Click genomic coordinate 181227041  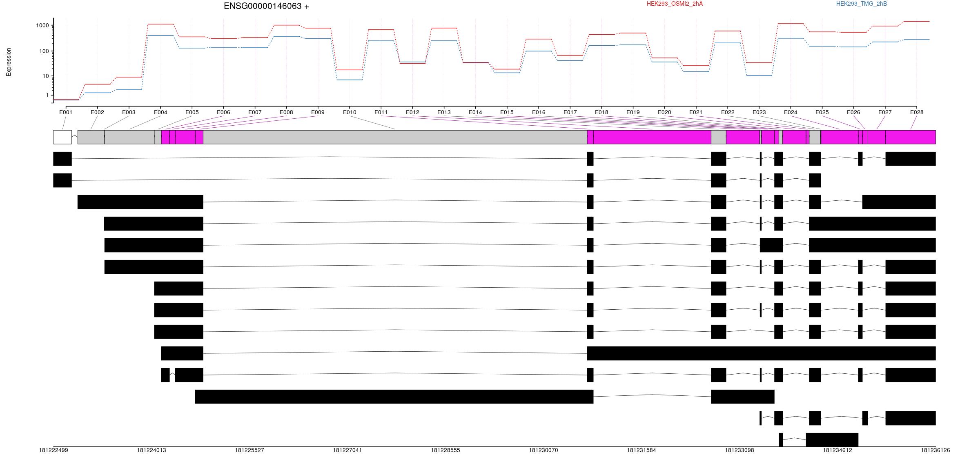tap(347, 450)
